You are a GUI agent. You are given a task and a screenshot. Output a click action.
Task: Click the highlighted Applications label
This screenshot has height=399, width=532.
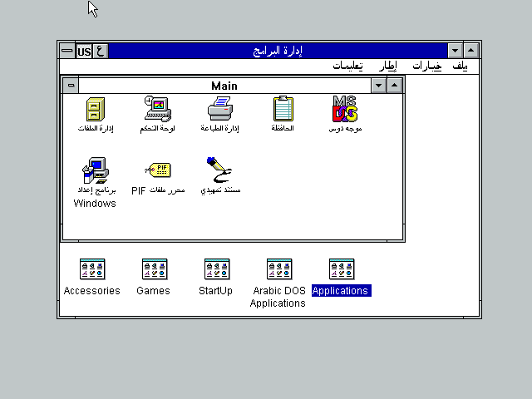coord(342,291)
